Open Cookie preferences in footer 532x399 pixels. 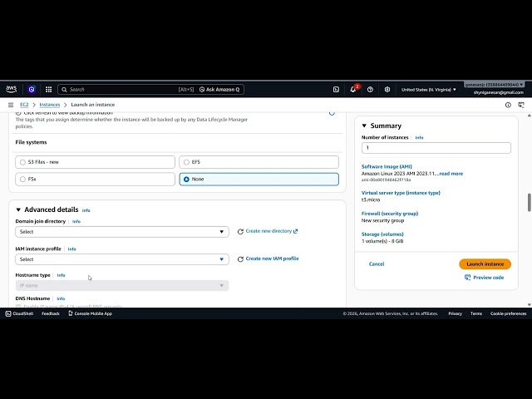pos(508,313)
